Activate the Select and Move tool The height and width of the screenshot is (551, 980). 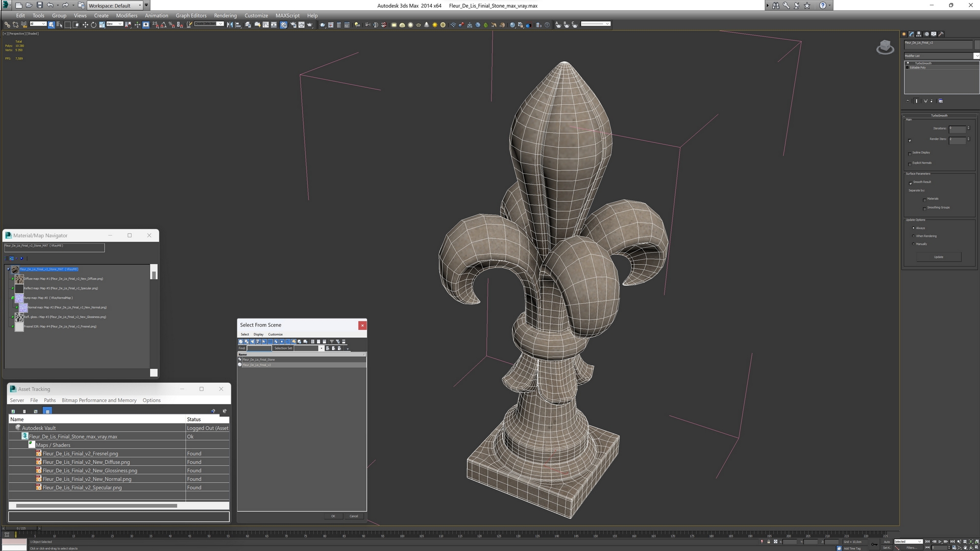(85, 24)
